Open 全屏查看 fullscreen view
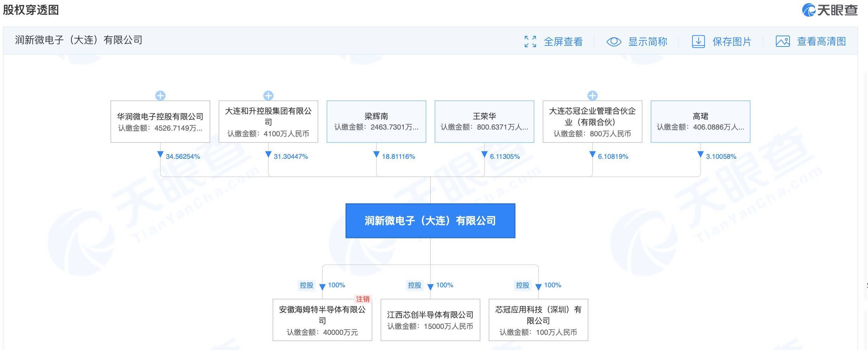 (563, 42)
